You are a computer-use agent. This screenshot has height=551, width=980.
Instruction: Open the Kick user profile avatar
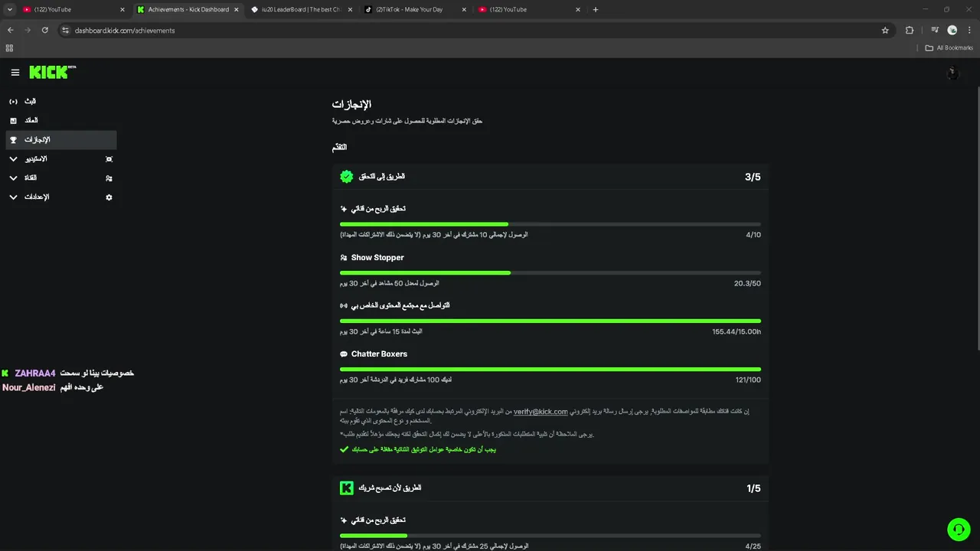pos(952,73)
